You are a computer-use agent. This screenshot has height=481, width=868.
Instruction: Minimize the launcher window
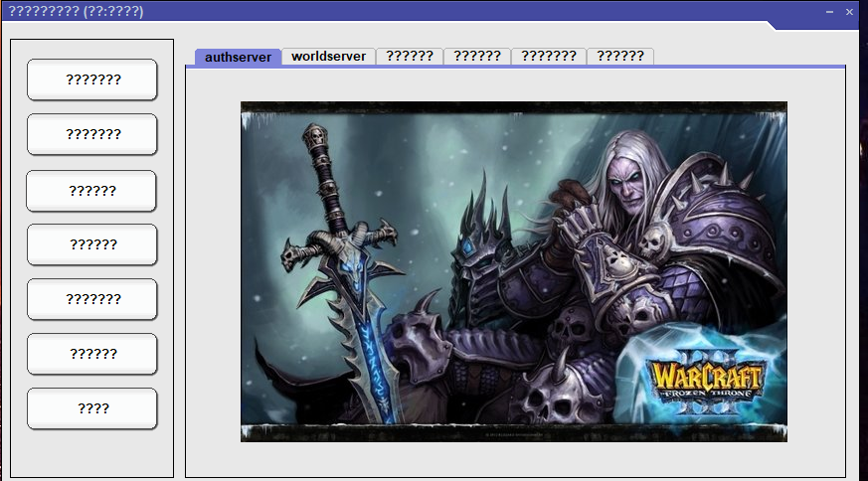[x=829, y=12]
